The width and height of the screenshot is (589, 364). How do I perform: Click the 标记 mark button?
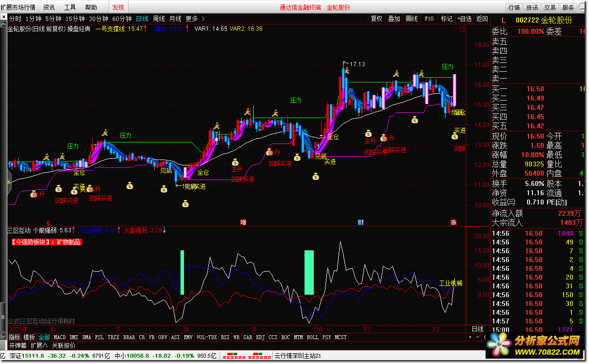[x=447, y=19]
